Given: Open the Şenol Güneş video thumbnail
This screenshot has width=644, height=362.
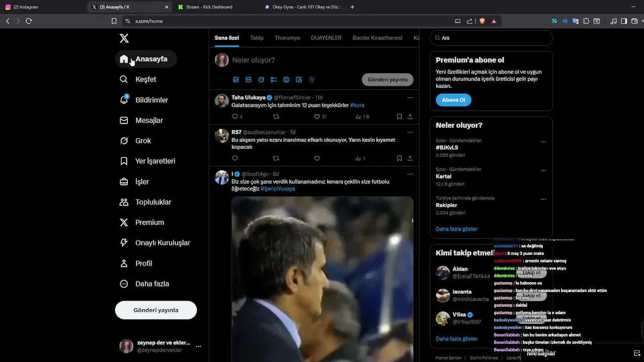Looking at the screenshot, I should coord(323,279).
